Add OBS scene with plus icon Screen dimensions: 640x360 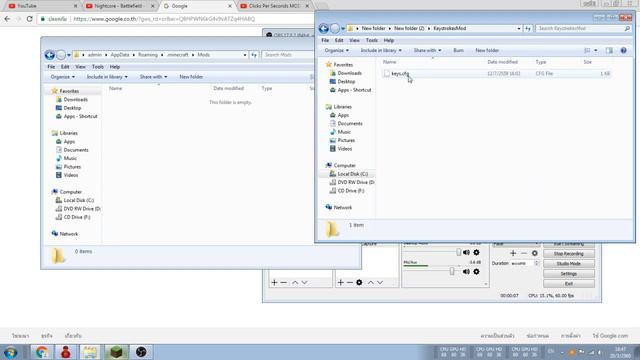pos(274,282)
